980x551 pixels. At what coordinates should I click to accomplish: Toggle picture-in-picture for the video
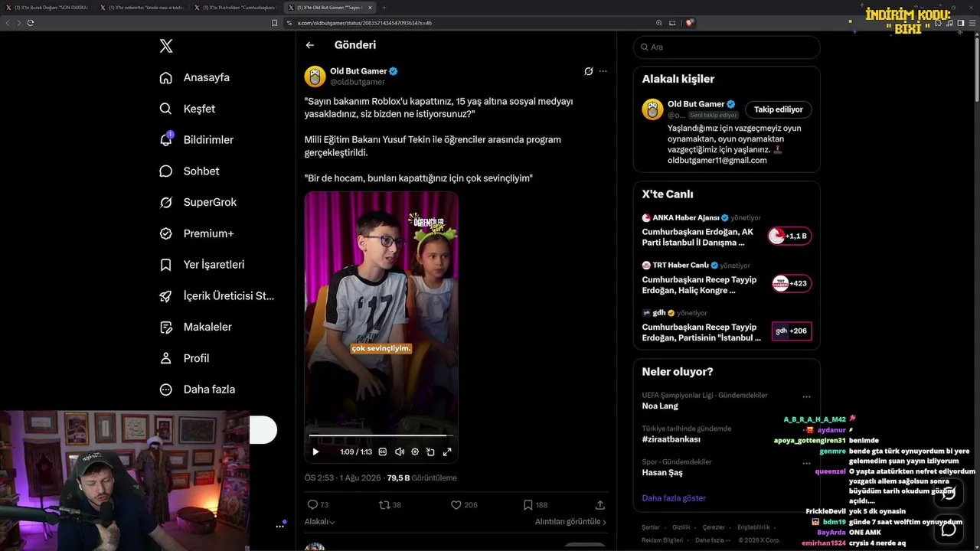coord(431,452)
